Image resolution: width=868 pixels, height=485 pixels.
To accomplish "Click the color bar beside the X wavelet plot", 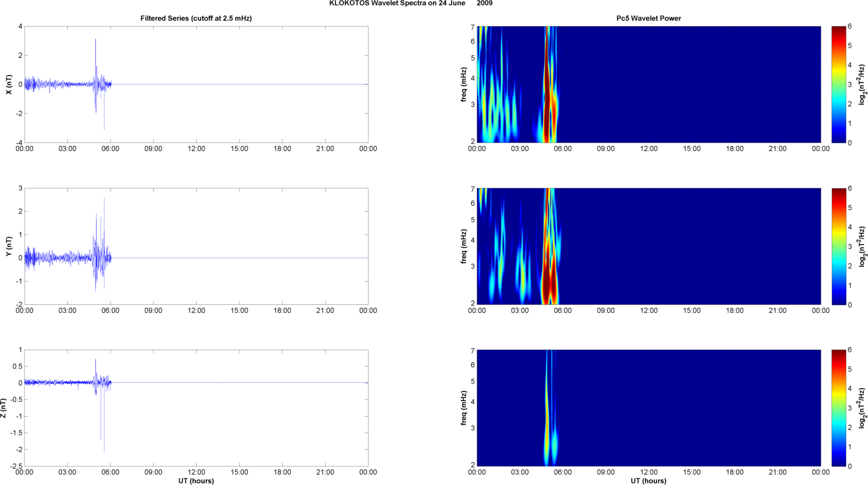I will pyautogui.click(x=838, y=84).
